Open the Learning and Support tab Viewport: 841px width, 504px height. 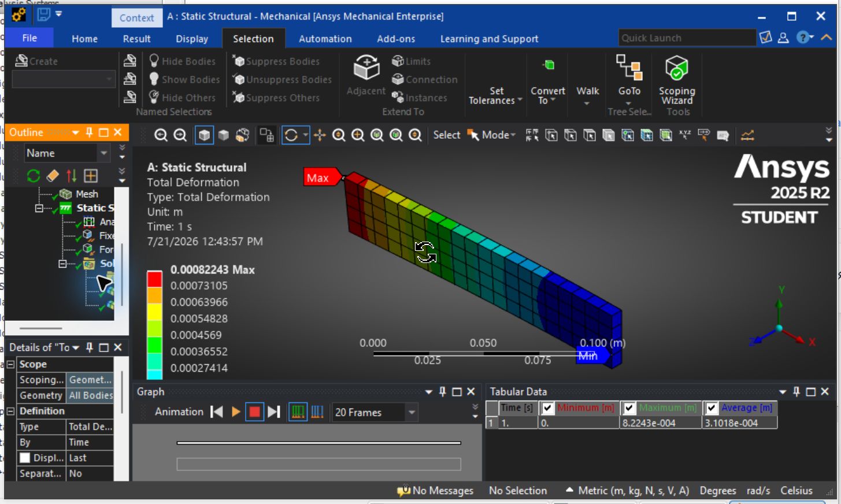tap(489, 39)
